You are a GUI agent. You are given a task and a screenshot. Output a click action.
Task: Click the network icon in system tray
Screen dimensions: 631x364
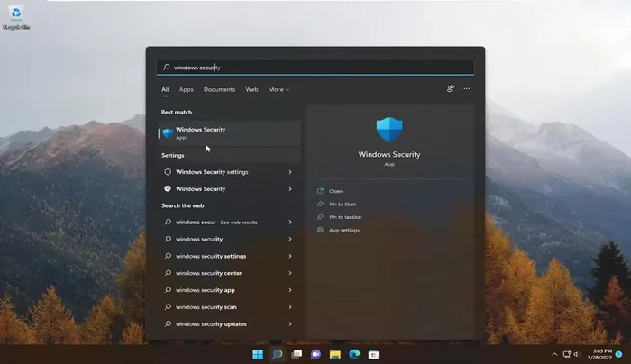[567, 354]
